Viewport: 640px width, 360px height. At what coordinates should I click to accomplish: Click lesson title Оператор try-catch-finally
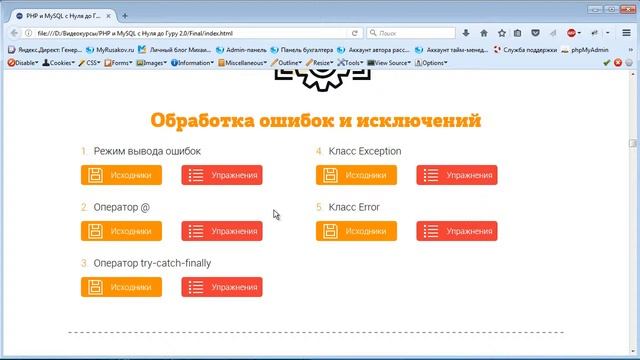coord(152,263)
